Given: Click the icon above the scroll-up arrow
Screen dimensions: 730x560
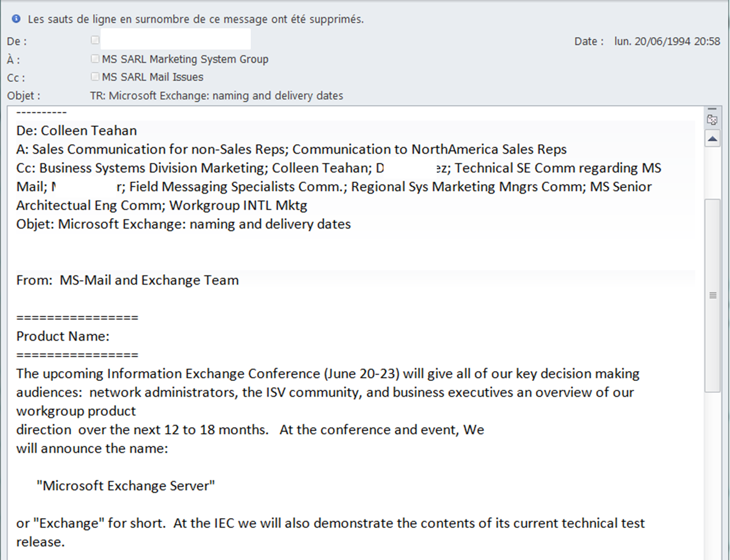Looking at the screenshot, I should coord(712,120).
